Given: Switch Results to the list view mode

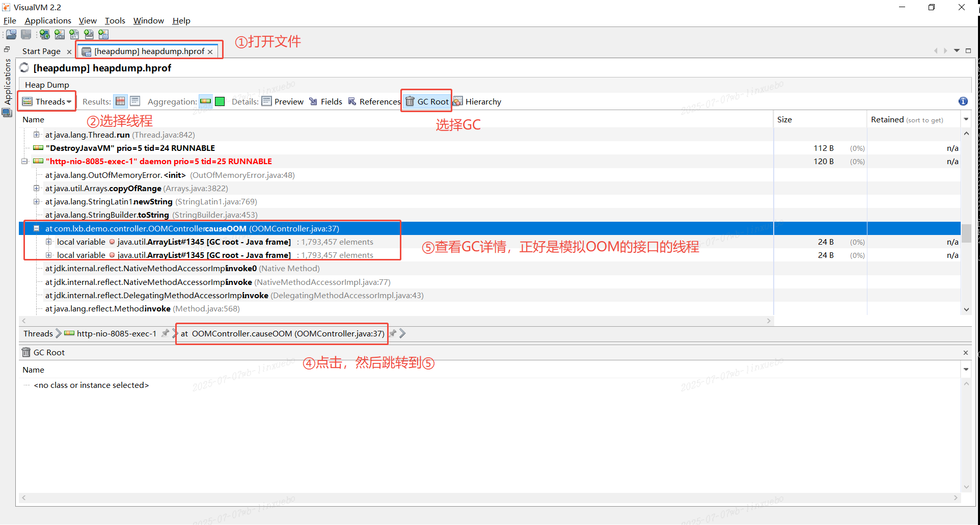Looking at the screenshot, I should point(134,101).
